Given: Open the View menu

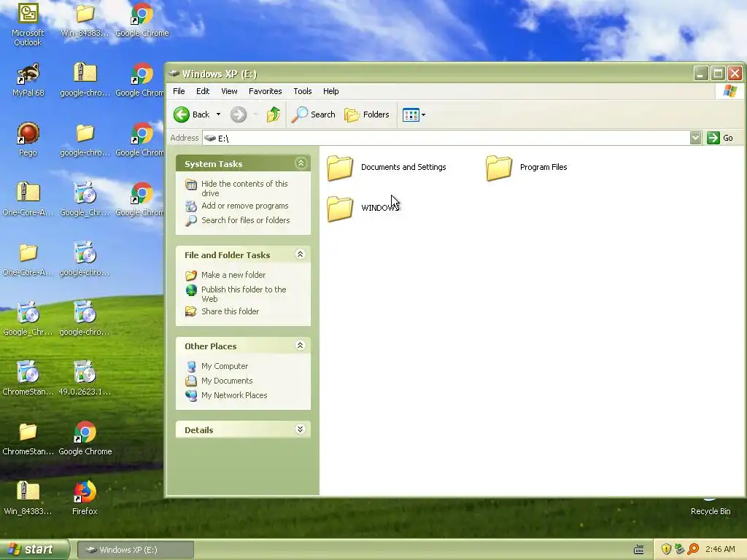Looking at the screenshot, I should coord(229,91).
